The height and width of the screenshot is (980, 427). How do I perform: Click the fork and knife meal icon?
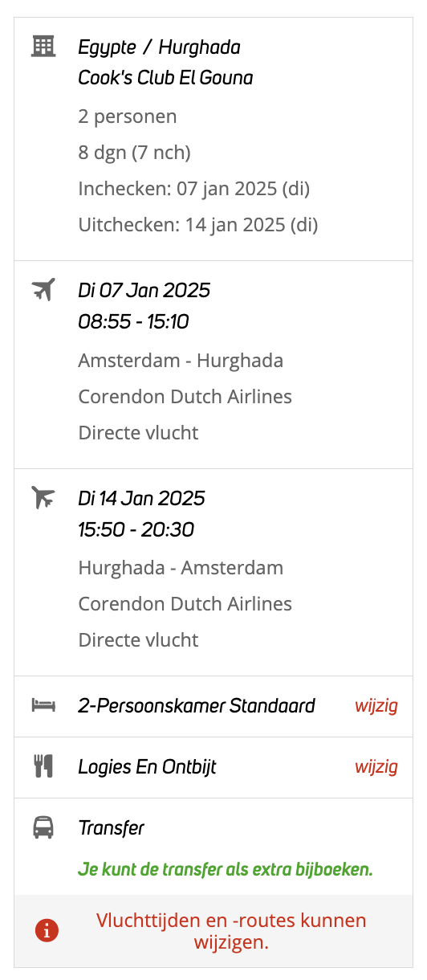coord(43,766)
